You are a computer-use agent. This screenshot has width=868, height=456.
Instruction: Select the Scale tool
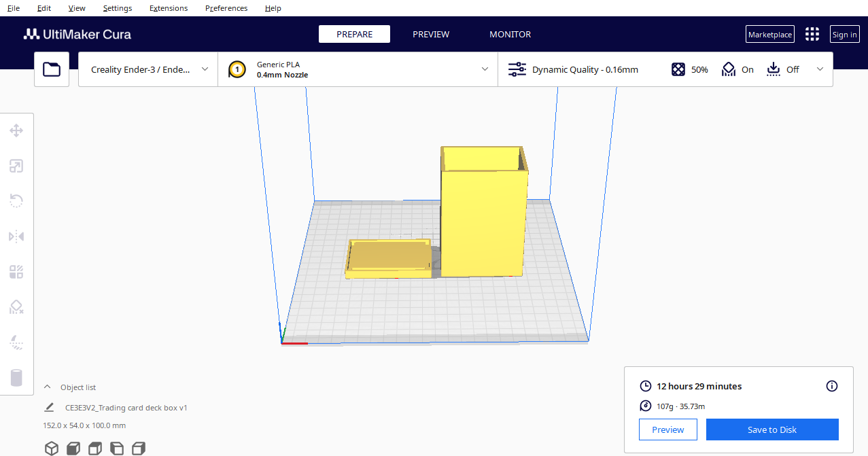point(16,166)
